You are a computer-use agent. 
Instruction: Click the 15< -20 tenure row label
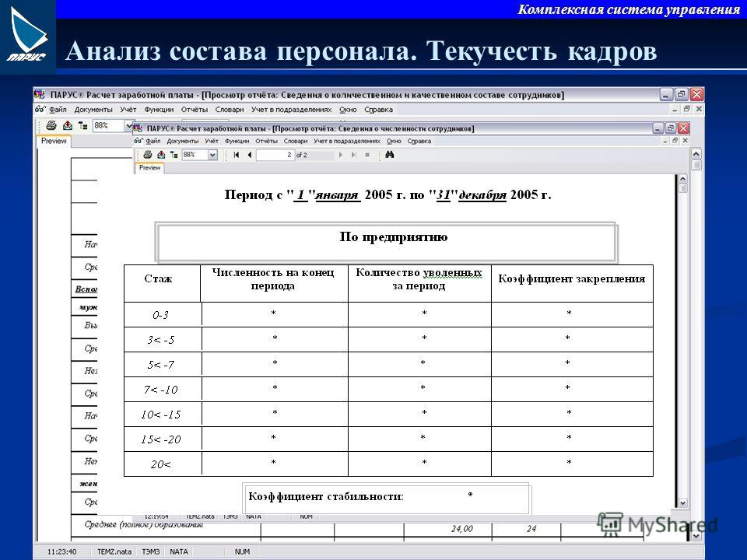(161, 439)
